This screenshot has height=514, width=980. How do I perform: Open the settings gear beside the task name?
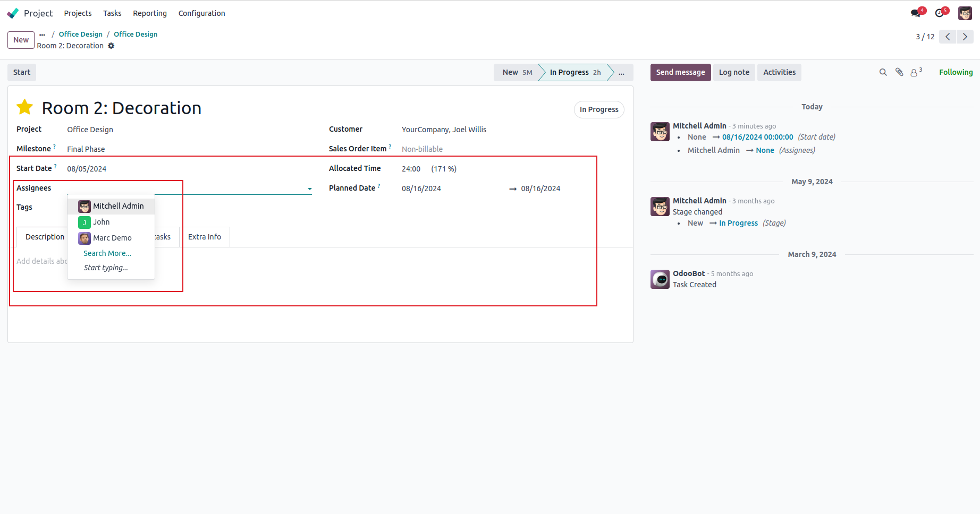point(111,46)
